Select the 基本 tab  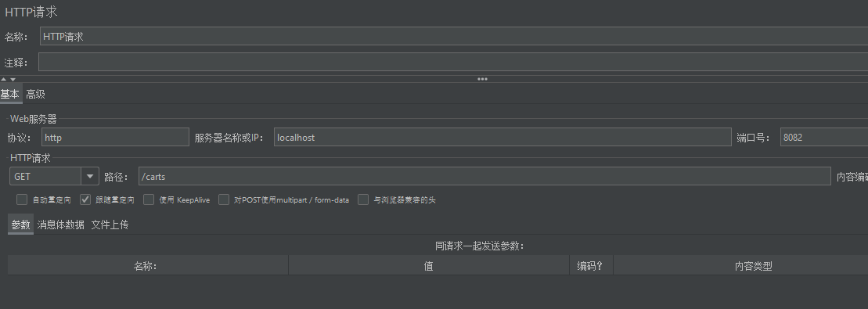pos(10,94)
